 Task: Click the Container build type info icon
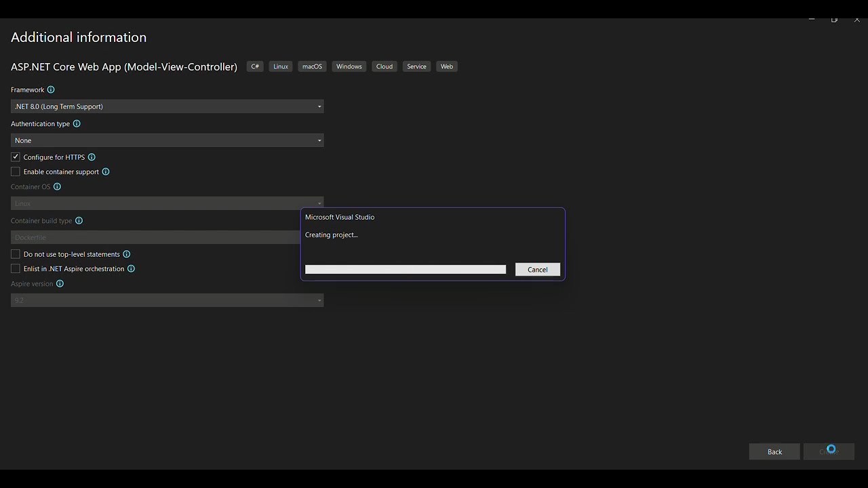(x=79, y=220)
